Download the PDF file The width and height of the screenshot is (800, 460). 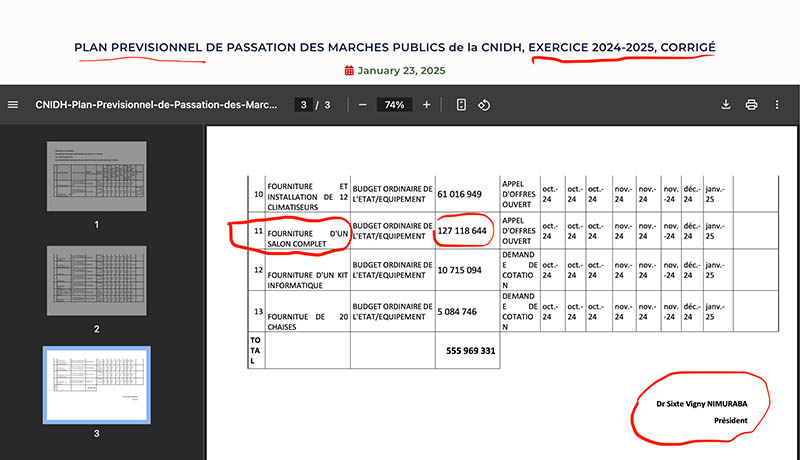[726, 105]
